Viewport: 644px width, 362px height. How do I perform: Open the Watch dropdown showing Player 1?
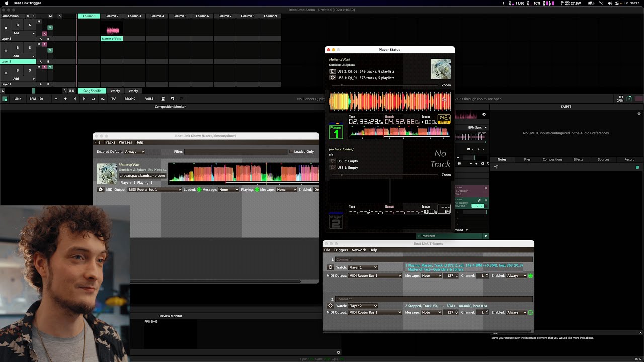(x=363, y=267)
